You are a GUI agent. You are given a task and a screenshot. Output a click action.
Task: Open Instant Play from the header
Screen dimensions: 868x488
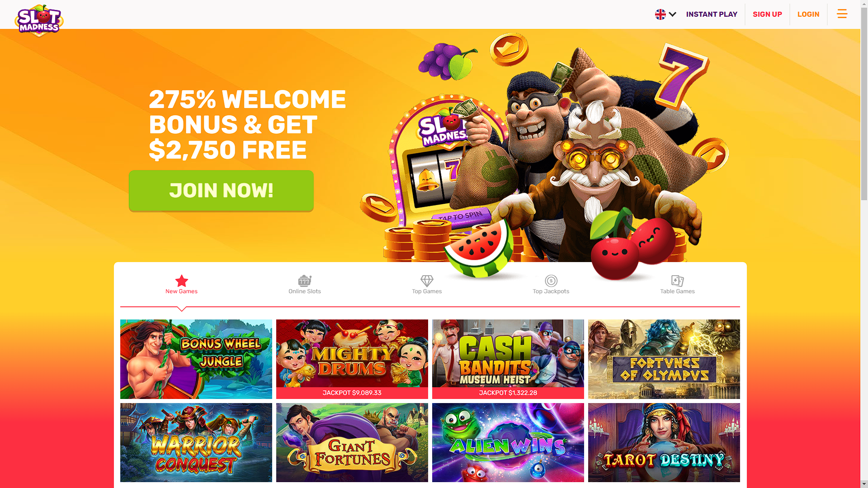tap(712, 14)
